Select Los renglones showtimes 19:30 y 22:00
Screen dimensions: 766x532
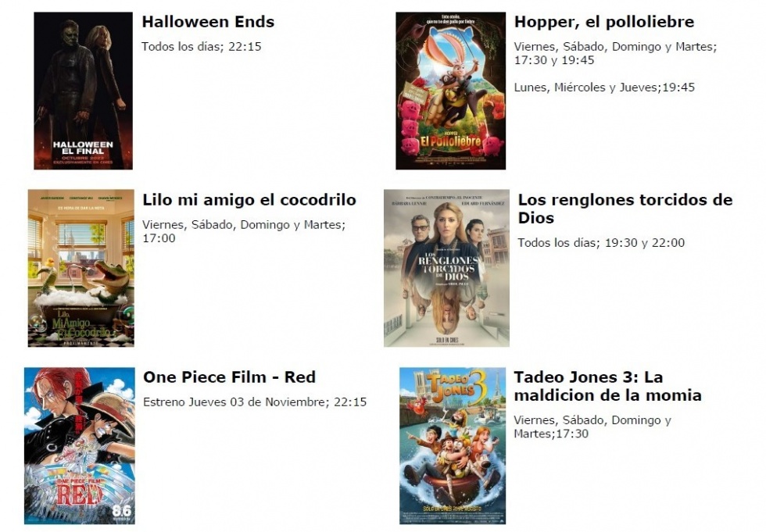[x=601, y=243]
